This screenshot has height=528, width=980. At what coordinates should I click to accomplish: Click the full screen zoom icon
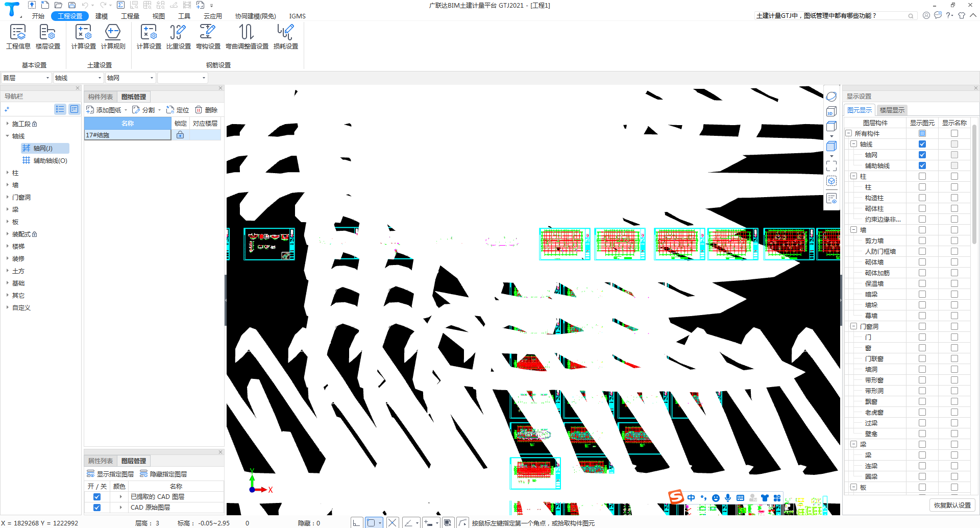(x=831, y=165)
